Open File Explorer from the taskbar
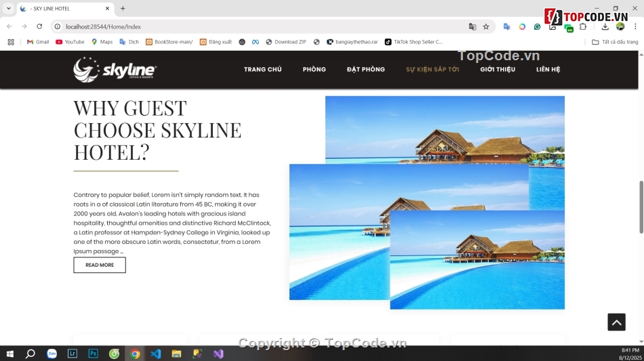This screenshot has height=361, width=644. point(177,354)
